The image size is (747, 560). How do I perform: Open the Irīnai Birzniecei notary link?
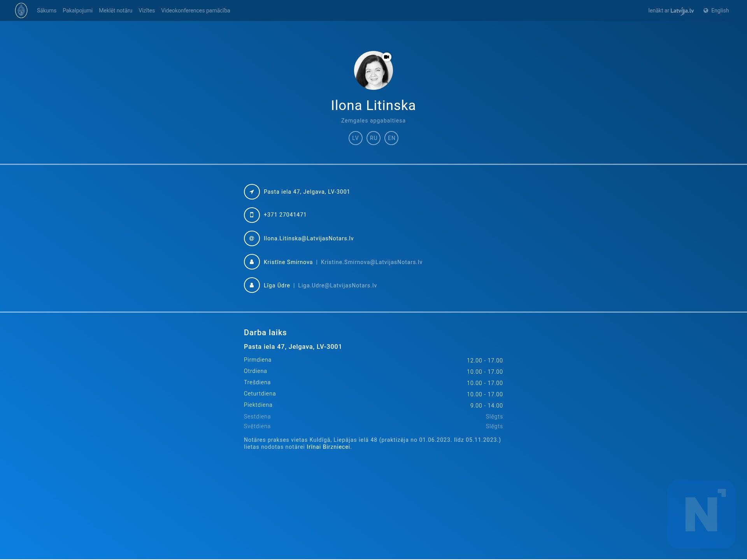tap(328, 447)
